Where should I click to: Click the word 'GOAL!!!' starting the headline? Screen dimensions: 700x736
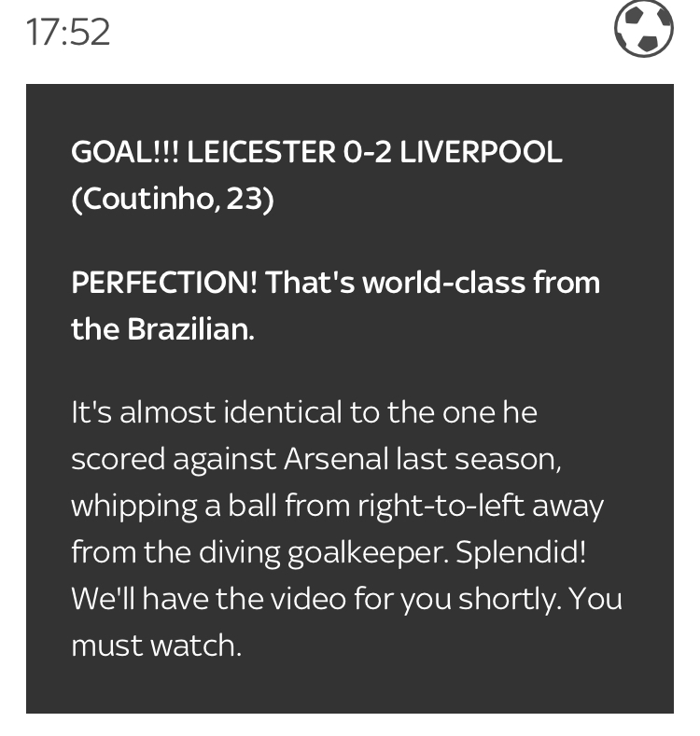point(125,152)
